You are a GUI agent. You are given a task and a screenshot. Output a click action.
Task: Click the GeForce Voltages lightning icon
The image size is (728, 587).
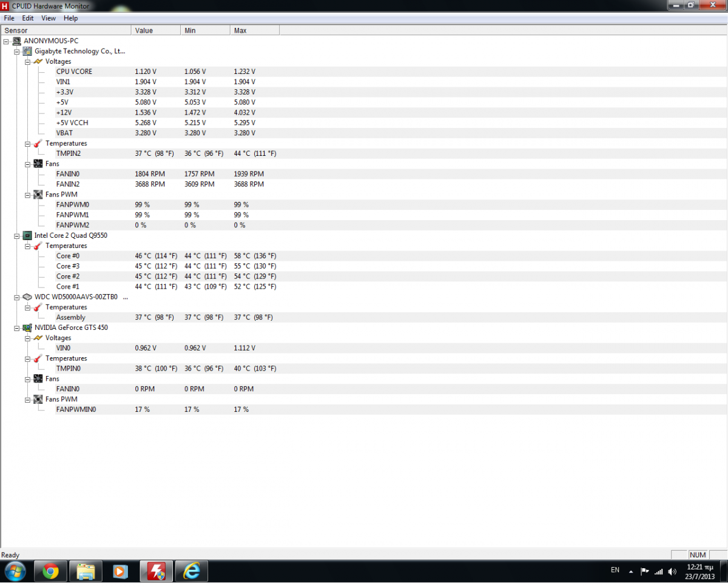pos(38,338)
